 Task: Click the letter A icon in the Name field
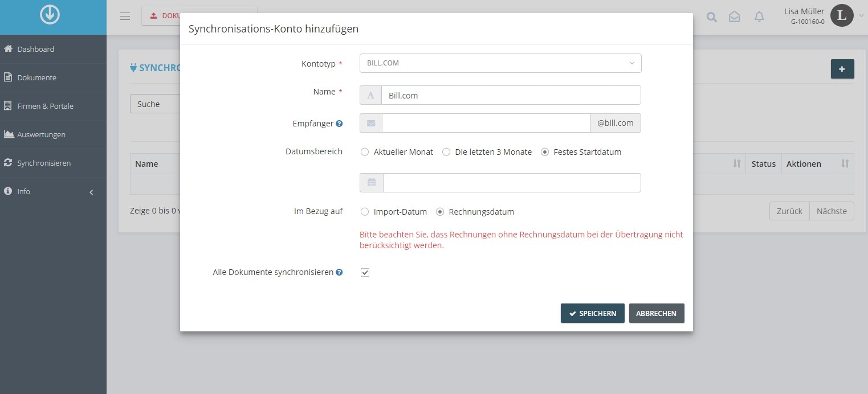tap(371, 95)
